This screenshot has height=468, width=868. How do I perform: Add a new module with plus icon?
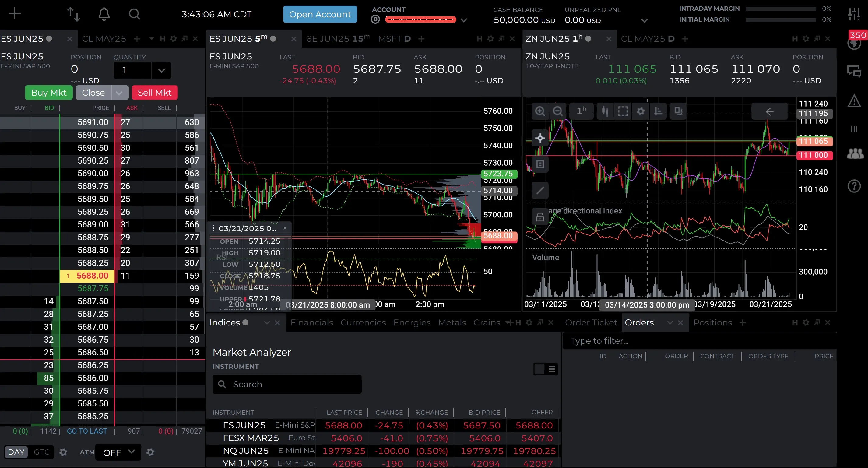click(x=15, y=14)
